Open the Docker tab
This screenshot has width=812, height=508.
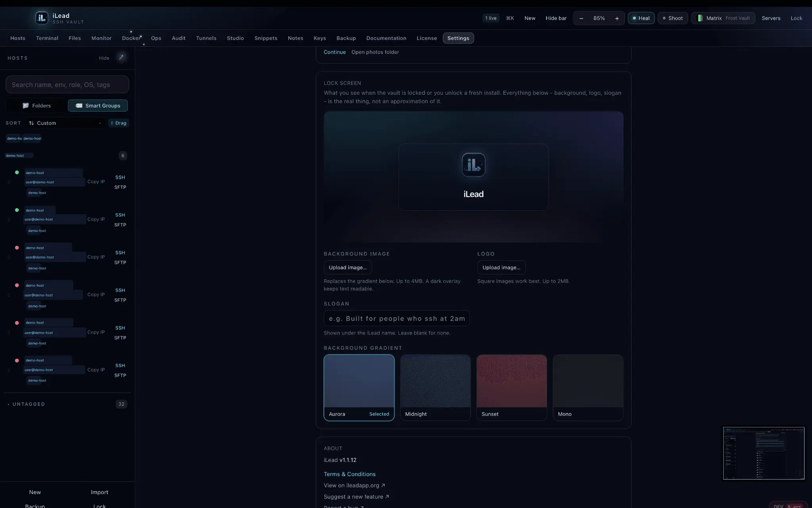coord(131,38)
